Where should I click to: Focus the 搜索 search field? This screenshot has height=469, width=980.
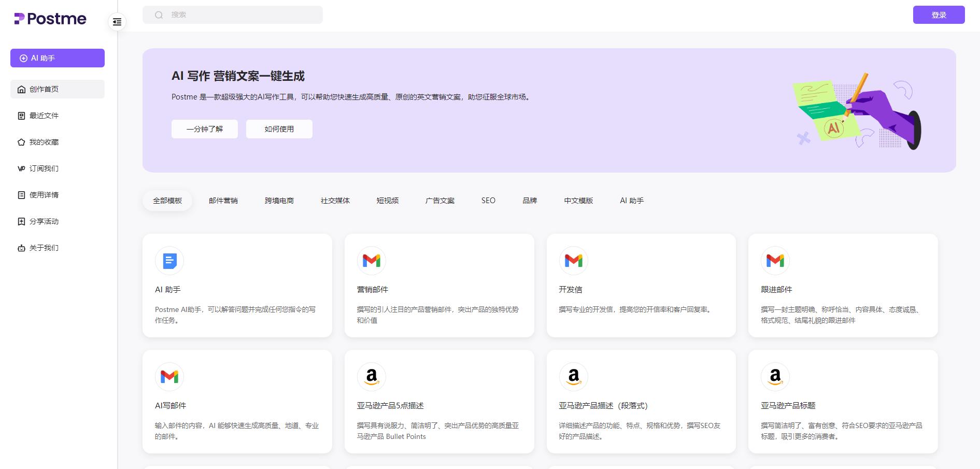coord(238,15)
